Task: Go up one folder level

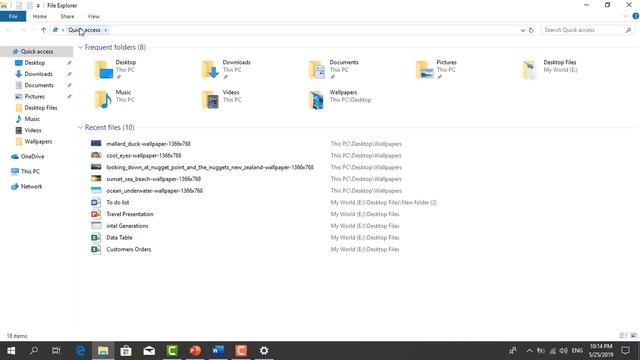Action: (43, 30)
